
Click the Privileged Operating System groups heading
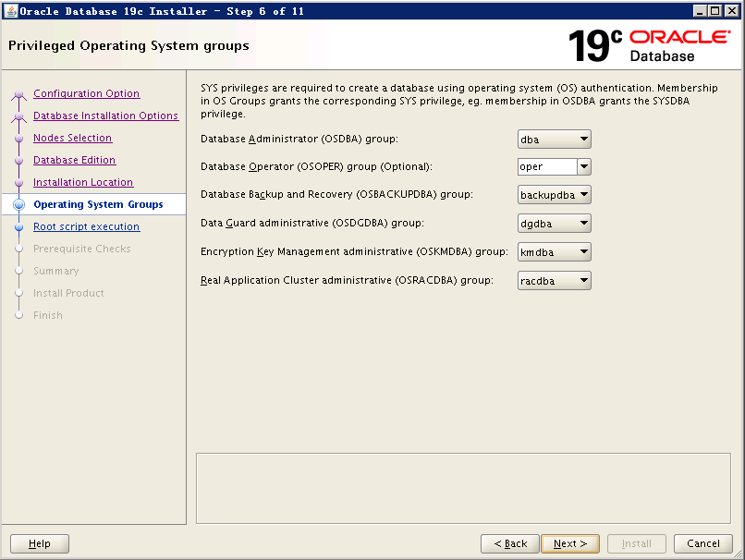128,45
